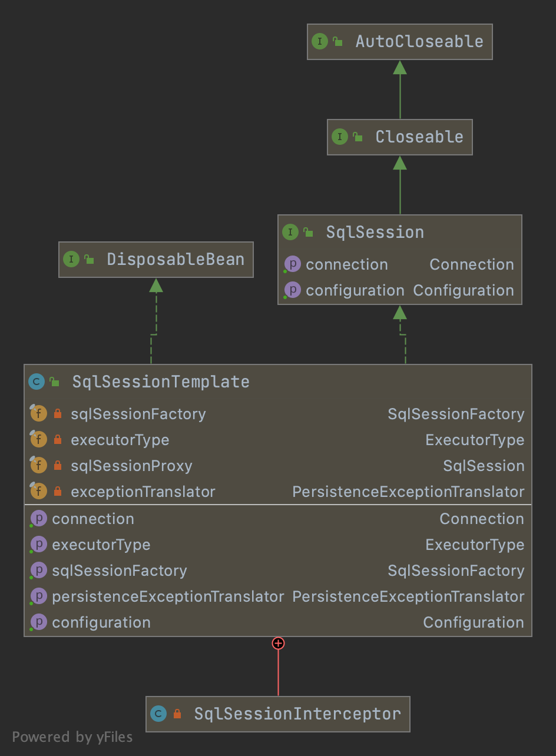
Task: Select the sqlSessionProxy row in SqlSessionTemplate
Action: click(131, 465)
